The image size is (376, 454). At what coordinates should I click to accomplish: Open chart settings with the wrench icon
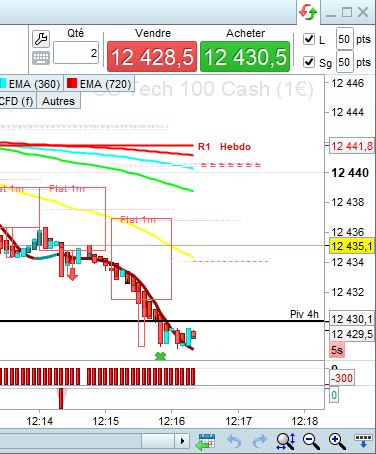click(41, 39)
